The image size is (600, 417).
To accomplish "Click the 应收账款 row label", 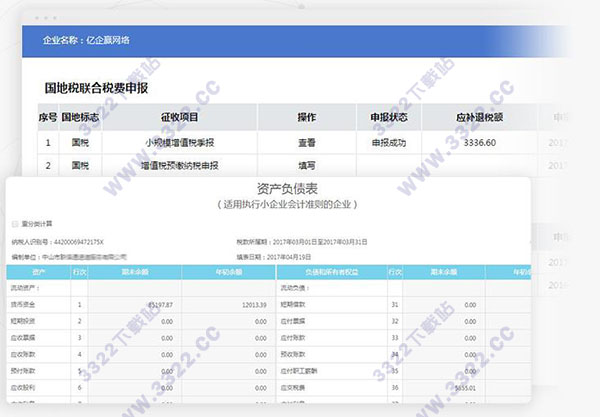I will click(23, 355).
